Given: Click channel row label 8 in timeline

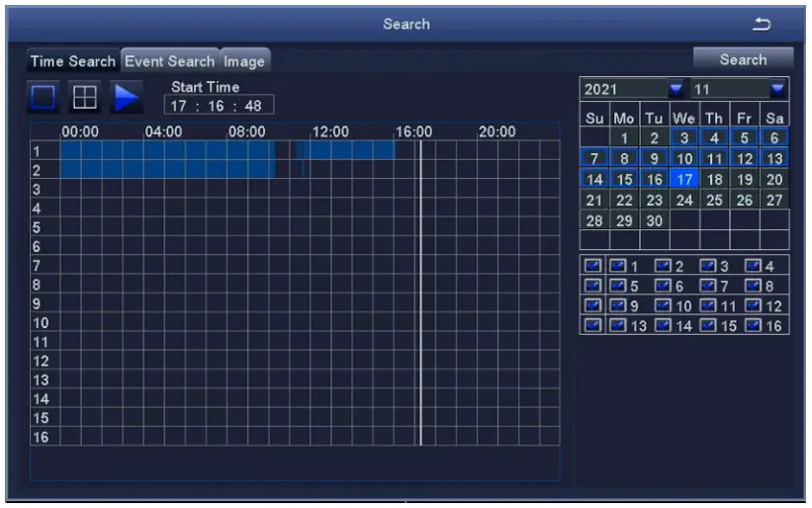Looking at the screenshot, I should [x=37, y=285].
